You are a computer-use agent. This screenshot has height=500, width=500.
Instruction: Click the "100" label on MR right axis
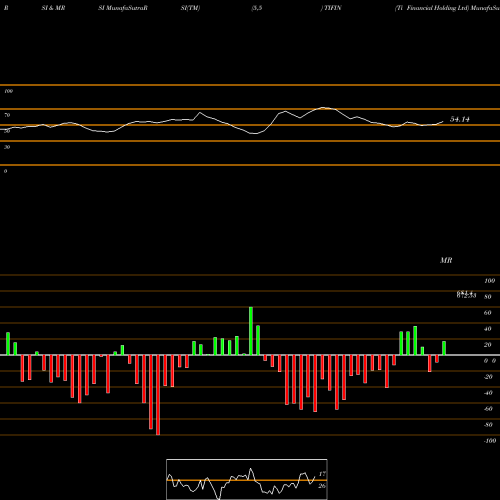[x=489, y=281]
